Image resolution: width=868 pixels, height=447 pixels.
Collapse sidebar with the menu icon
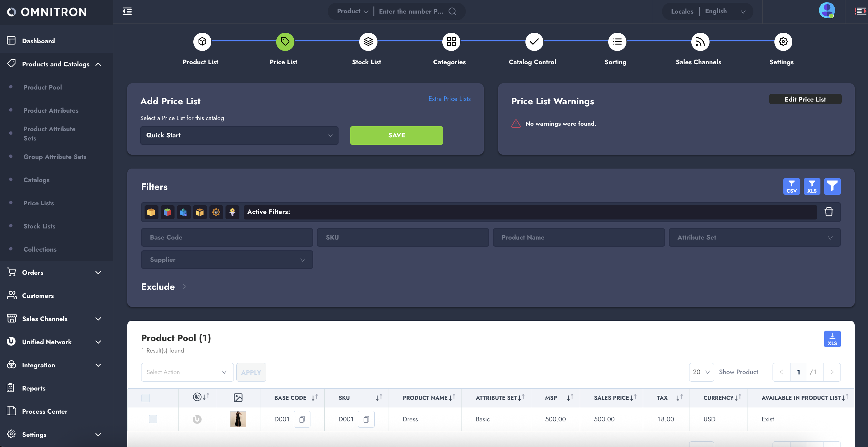pyautogui.click(x=127, y=11)
